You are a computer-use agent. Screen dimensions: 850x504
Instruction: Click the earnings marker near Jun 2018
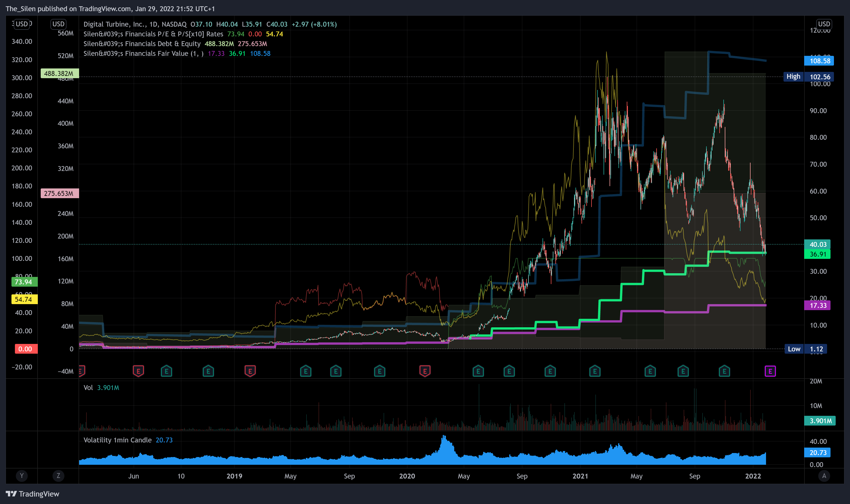coord(138,371)
